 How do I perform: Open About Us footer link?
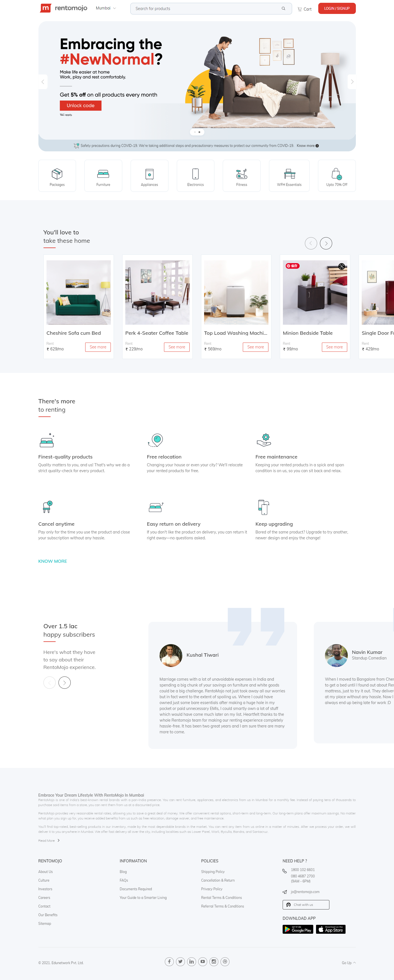(45, 872)
